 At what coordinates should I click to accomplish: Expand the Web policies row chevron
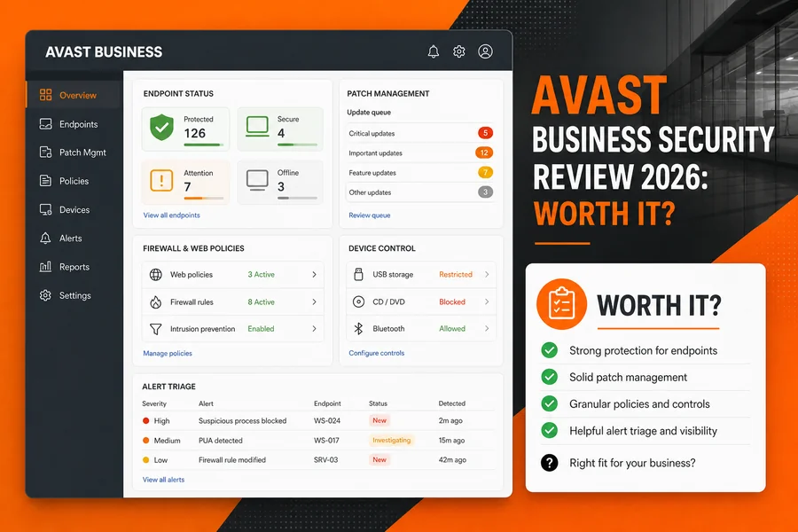pos(314,274)
